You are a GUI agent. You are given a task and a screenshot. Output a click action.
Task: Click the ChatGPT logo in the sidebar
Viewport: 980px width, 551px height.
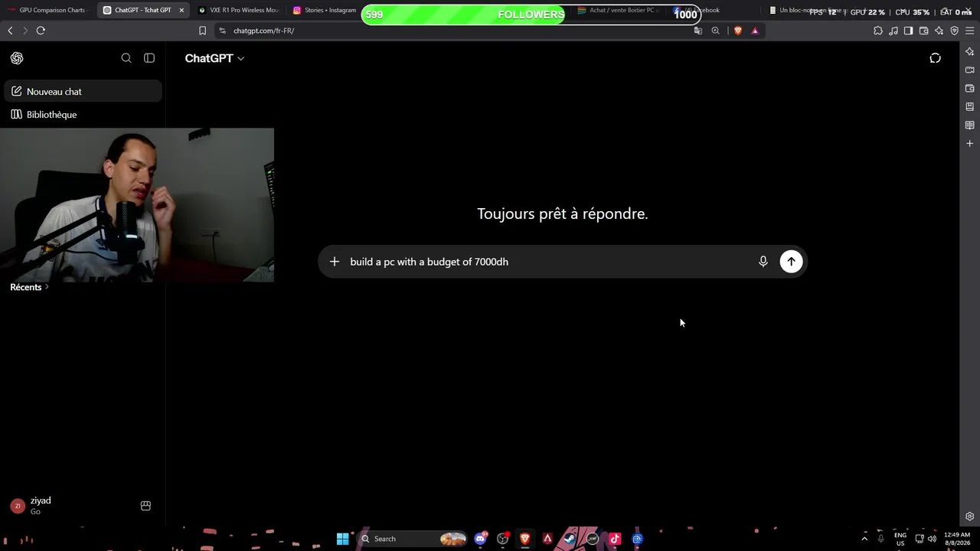17,58
